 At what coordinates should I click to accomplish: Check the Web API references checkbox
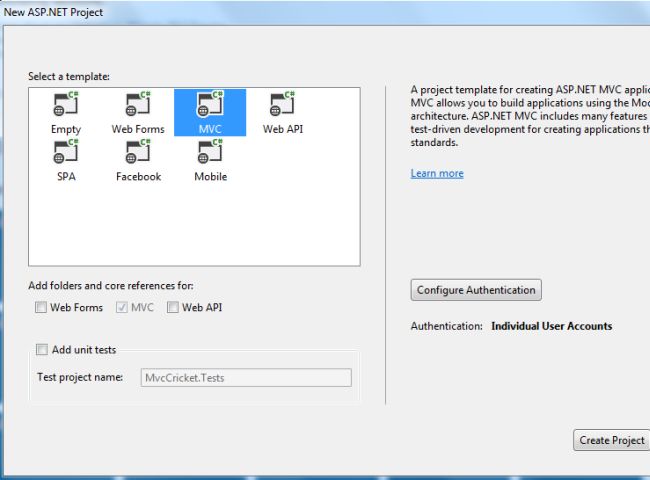[172, 307]
